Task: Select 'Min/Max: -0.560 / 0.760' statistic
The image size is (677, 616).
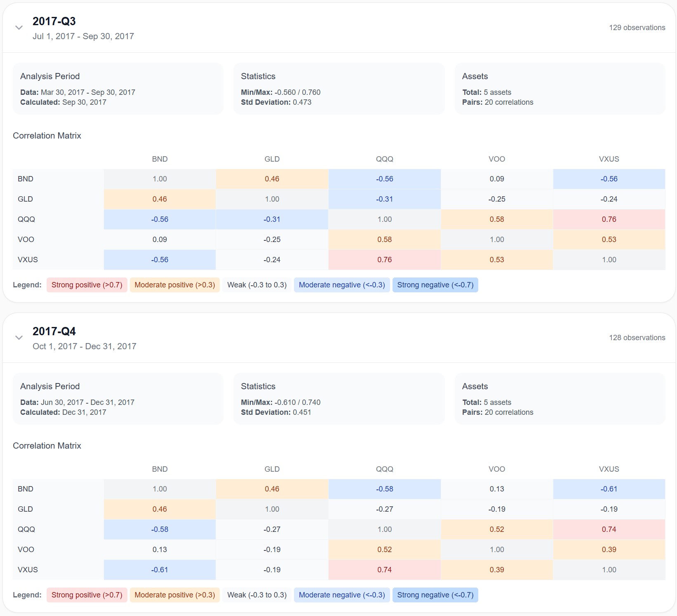Action: [281, 92]
